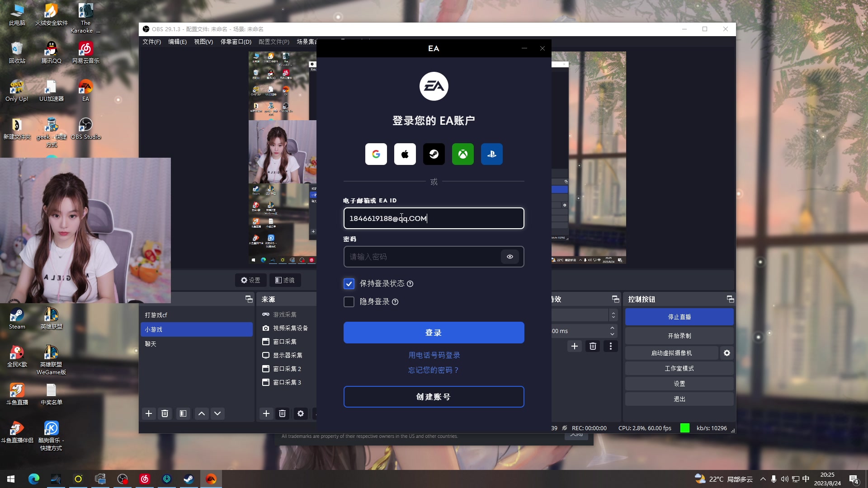
Task: Click the 开始录制 button
Action: (x=679, y=336)
